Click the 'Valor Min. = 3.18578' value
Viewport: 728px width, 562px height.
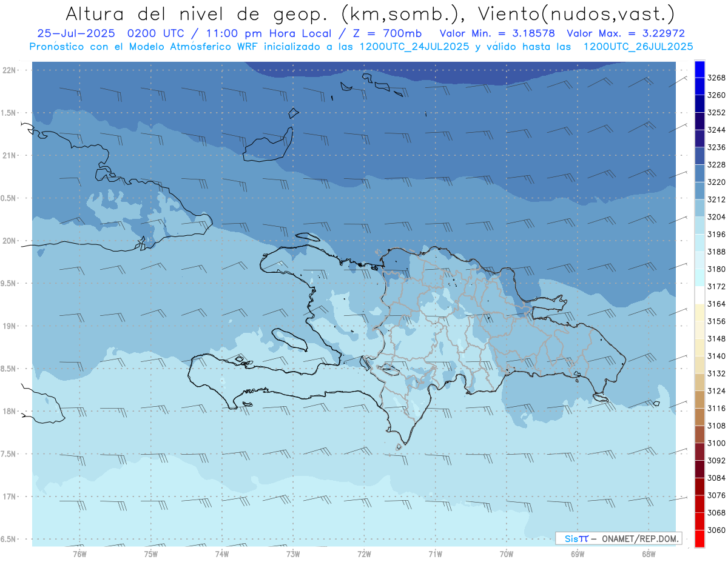point(497,34)
